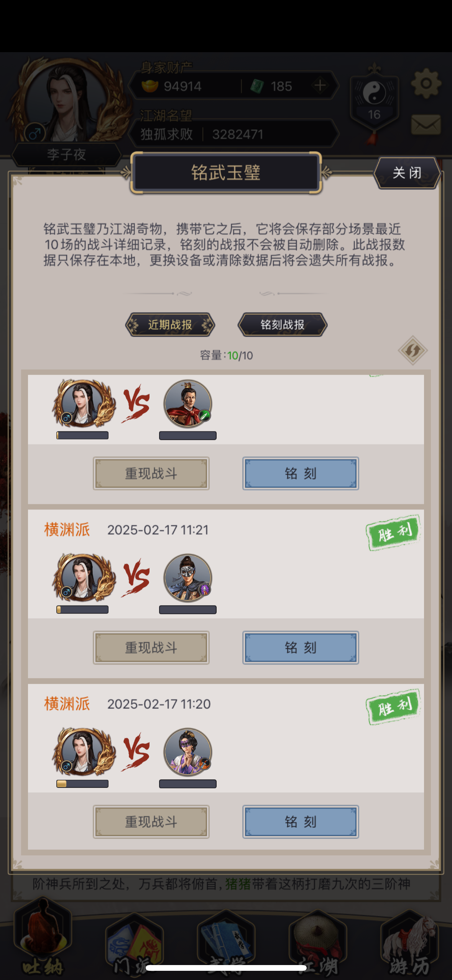The height and width of the screenshot is (980, 452).
Task: Tap player health bar in 11:20 battle
Action: click(x=82, y=784)
